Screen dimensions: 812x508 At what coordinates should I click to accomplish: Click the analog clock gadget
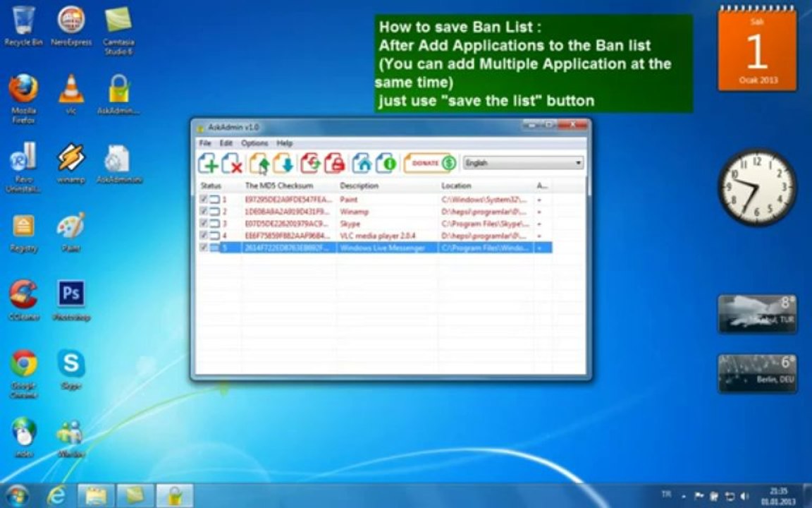pos(757,186)
